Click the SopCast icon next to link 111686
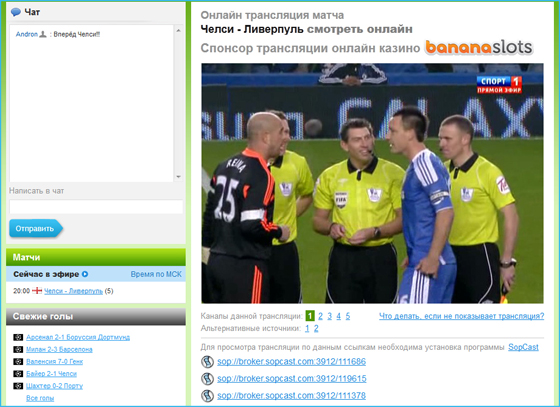This screenshot has height=407, width=560. [x=207, y=362]
